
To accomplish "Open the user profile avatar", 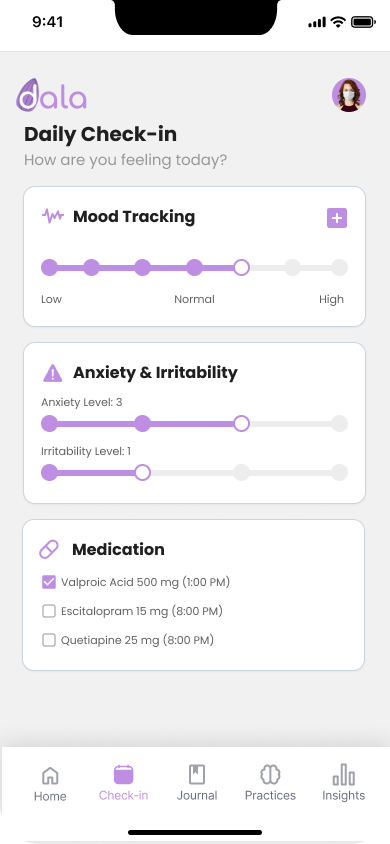I will click(x=349, y=95).
